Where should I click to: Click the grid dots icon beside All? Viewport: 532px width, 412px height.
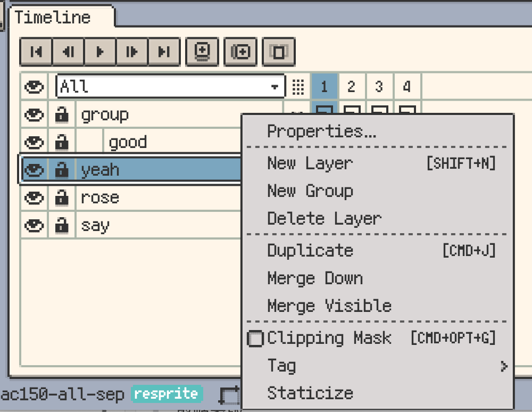click(298, 86)
